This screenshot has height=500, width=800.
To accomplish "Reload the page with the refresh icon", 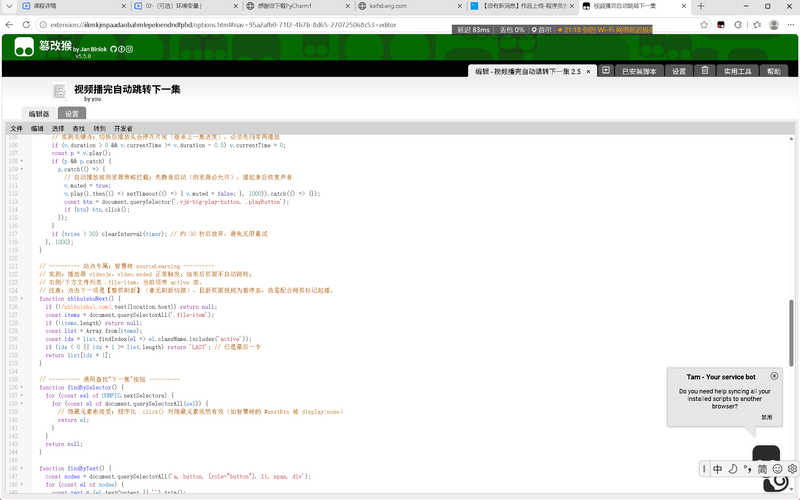I will 26,24.
